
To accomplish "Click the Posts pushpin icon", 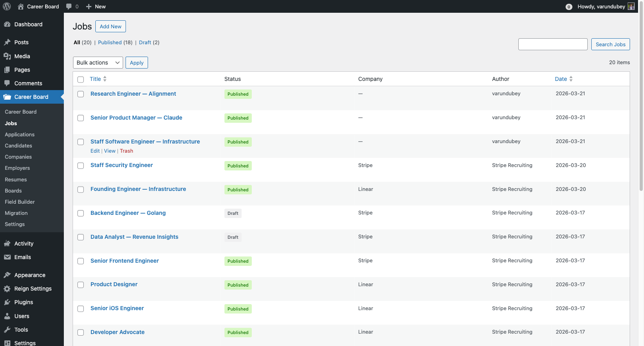I will coord(7,42).
